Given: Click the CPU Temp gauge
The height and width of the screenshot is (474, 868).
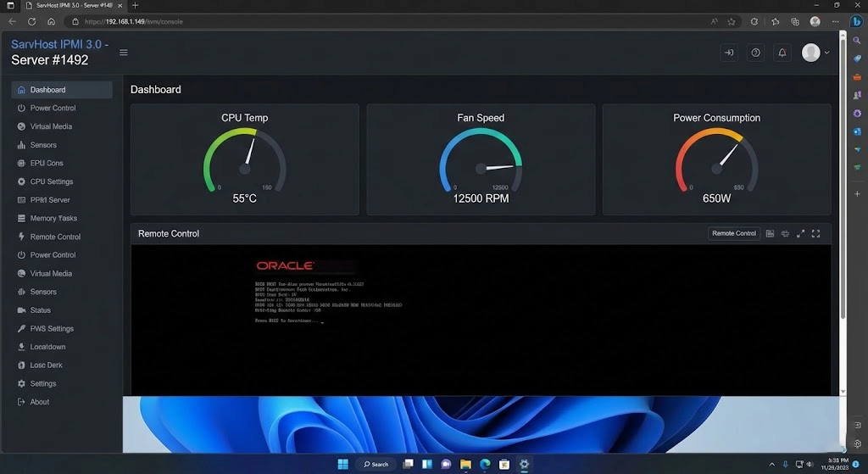Looking at the screenshot, I should click(245, 159).
